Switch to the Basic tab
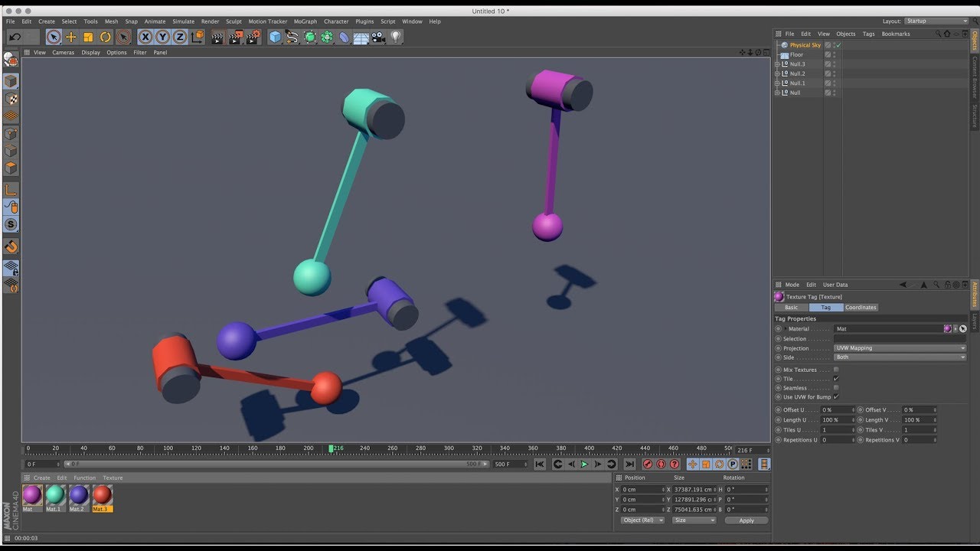This screenshot has width=980, height=551. click(x=792, y=308)
